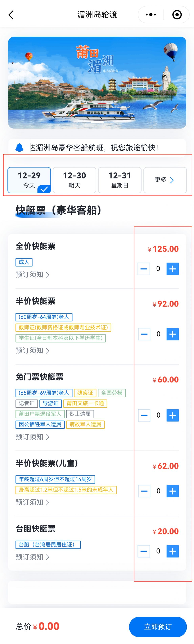
Task: Select the 12-29 today date
Action: [29, 180]
